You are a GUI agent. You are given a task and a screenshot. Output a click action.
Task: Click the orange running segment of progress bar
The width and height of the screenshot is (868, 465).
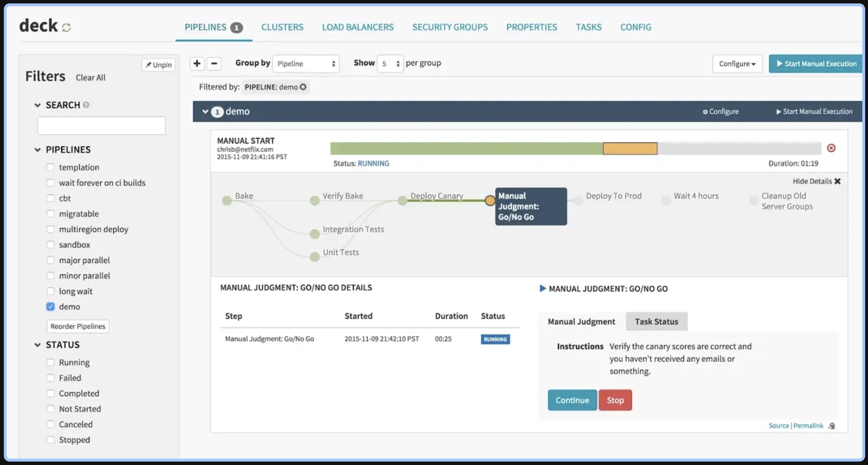[630, 149]
